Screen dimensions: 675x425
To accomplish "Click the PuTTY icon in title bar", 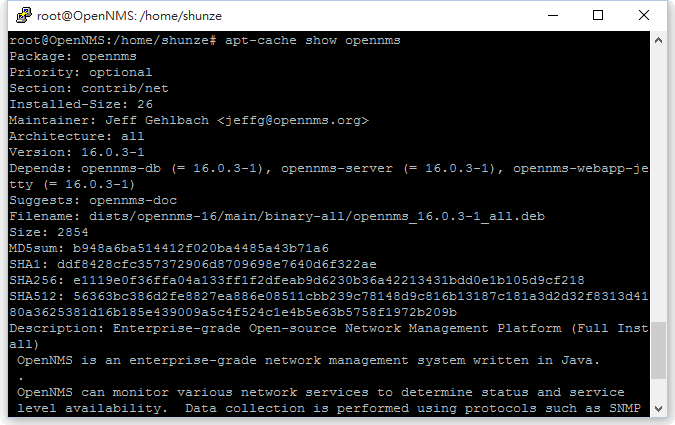I will [x=24, y=15].
